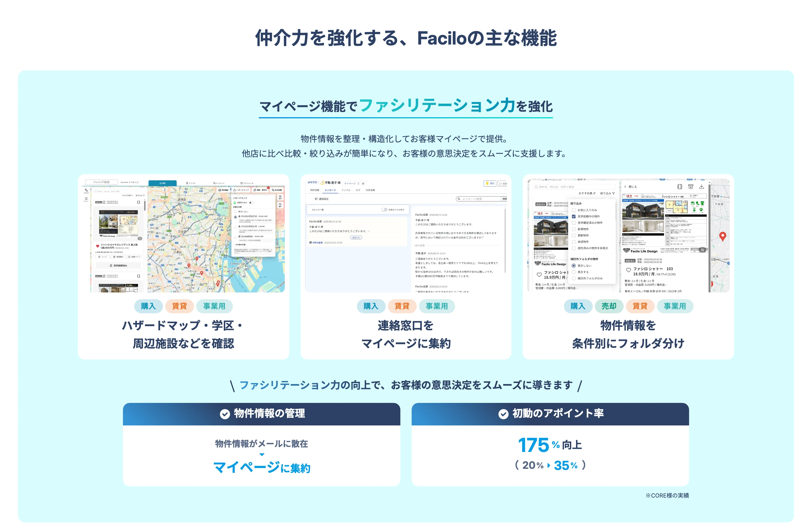This screenshot has height=528, width=812.
Task: Open 絞り込み filter in hazard map screenshot
Action: pyautogui.click(x=140, y=196)
